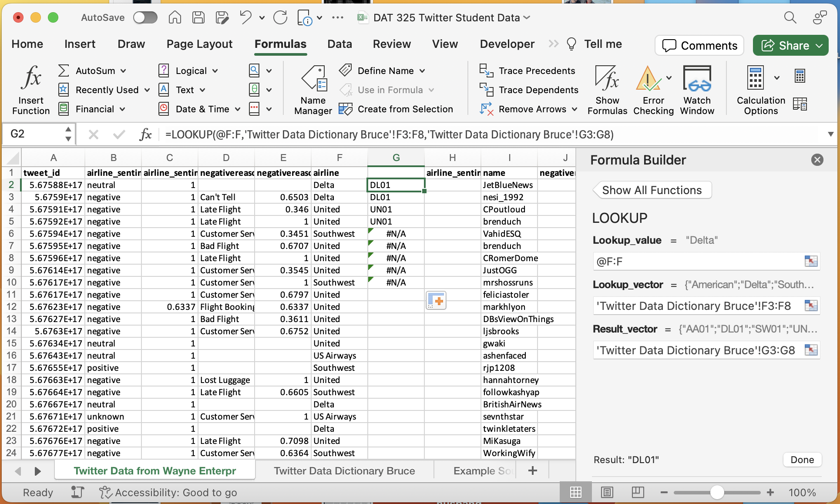Expand the formula bar with the arrow
The image size is (840, 504).
tap(830, 134)
